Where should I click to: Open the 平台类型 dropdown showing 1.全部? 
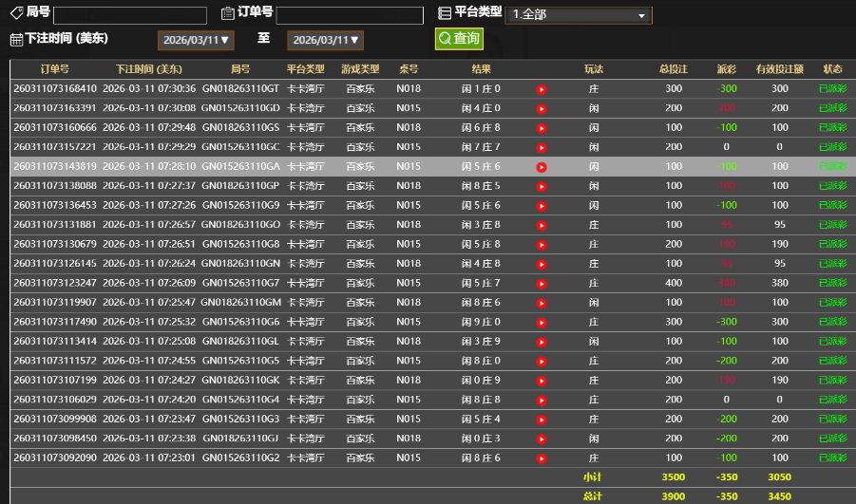tap(578, 15)
